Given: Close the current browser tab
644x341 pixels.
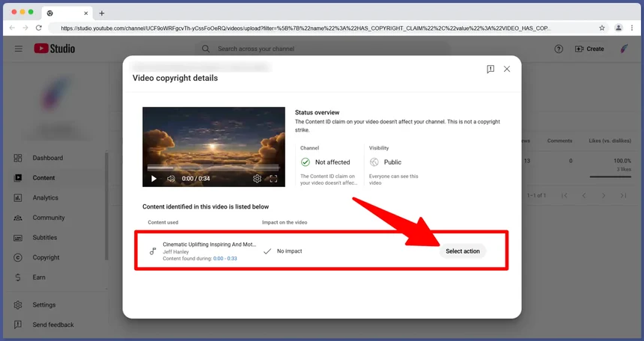Looking at the screenshot, I should [86, 13].
